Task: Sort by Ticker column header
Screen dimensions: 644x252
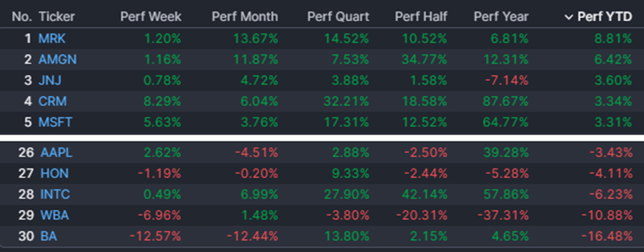Action: click(x=57, y=17)
